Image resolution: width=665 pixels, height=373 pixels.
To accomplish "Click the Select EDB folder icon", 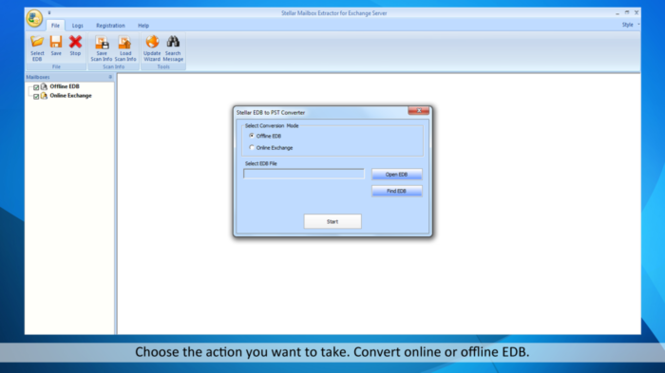I will tap(37, 42).
